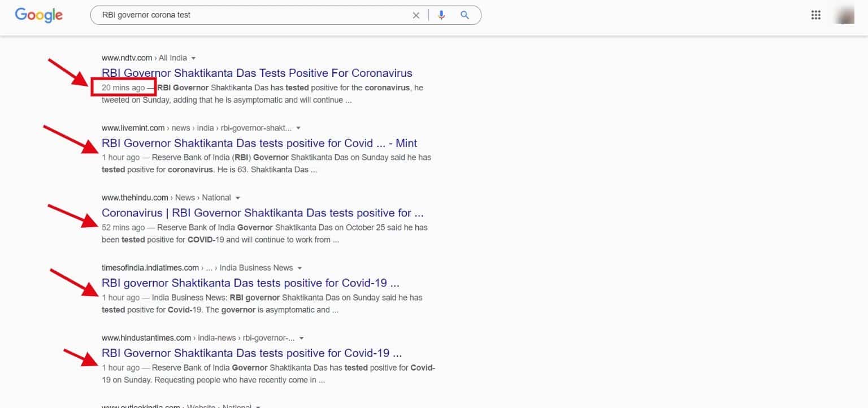Open the Mint Covid result headline

(x=259, y=143)
